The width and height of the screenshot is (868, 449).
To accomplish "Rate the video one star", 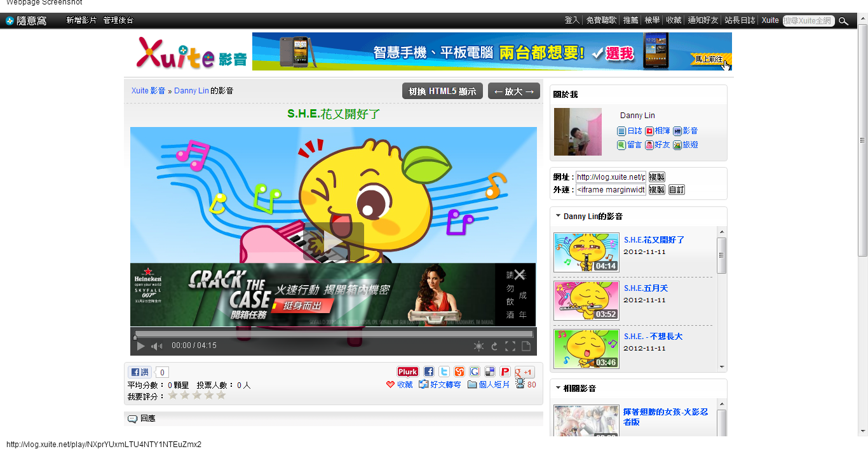I will [x=173, y=395].
